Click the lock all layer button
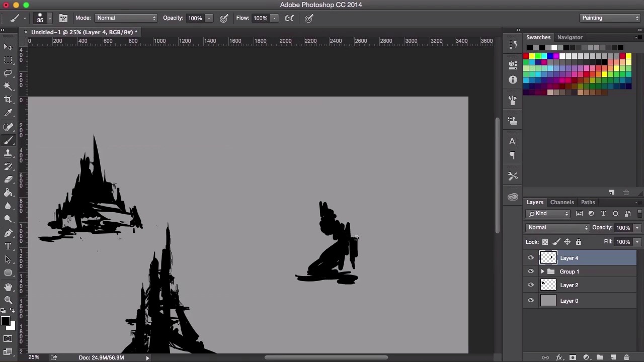 click(x=579, y=242)
